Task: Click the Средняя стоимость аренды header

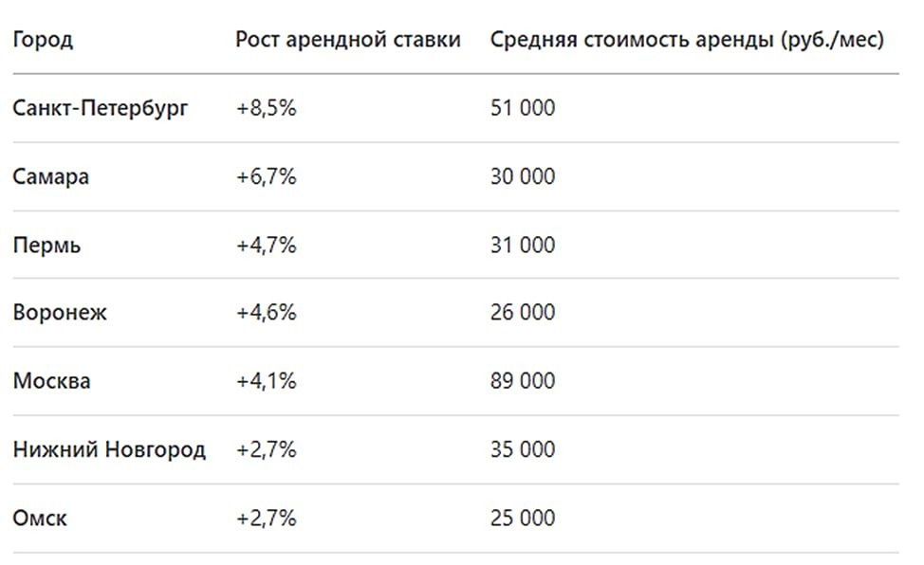Action: point(688,40)
